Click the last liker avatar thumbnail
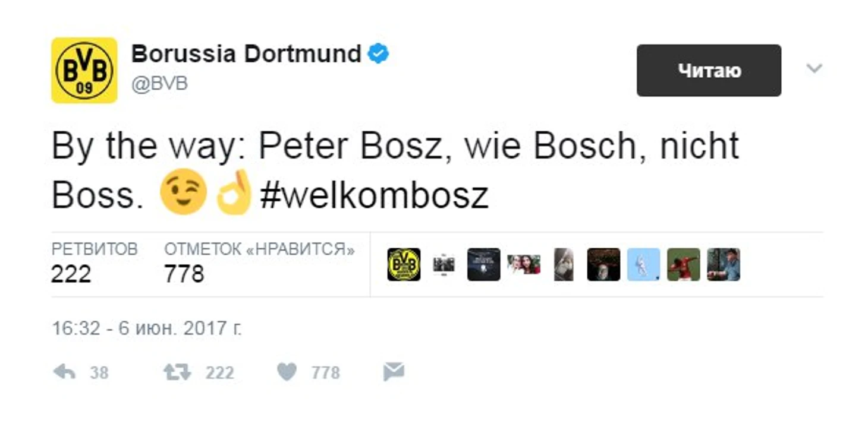The height and width of the screenshot is (424, 868). pos(724,264)
